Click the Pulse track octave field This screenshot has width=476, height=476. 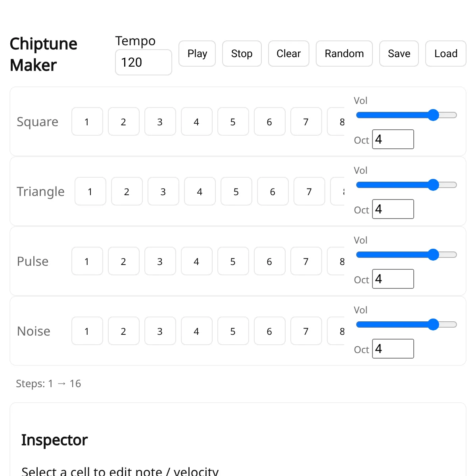click(393, 279)
